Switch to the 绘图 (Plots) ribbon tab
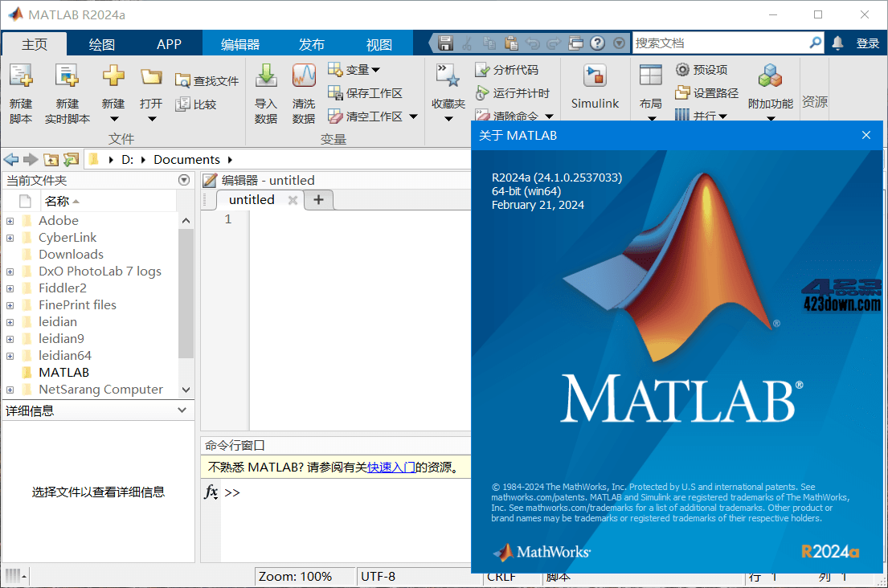This screenshot has height=588, width=888. (x=100, y=43)
